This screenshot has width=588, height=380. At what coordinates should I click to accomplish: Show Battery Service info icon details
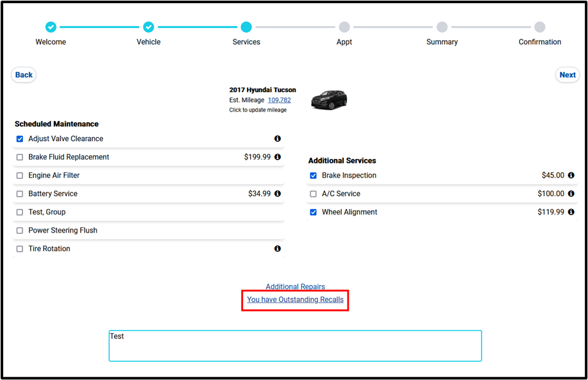[278, 194]
